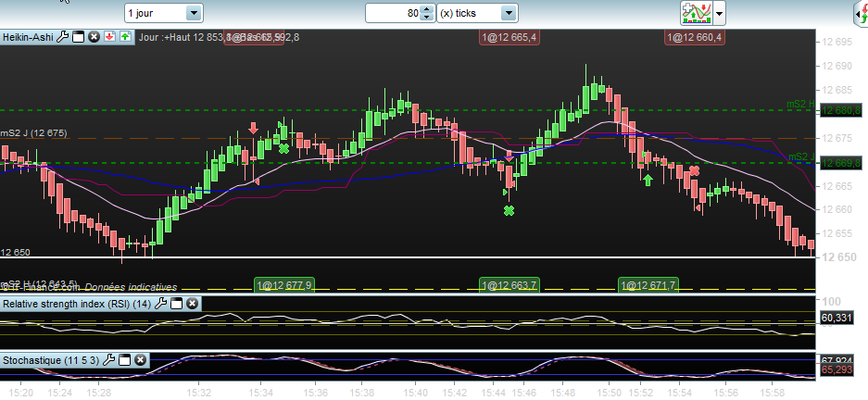Click the 'Jour :+Haut' info text
Screen dimensions: 868x400
click(163, 37)
